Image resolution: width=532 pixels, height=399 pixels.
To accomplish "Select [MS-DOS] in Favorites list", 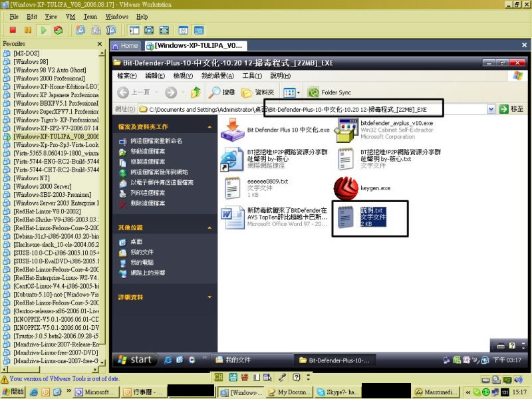I will coord(27,53).
